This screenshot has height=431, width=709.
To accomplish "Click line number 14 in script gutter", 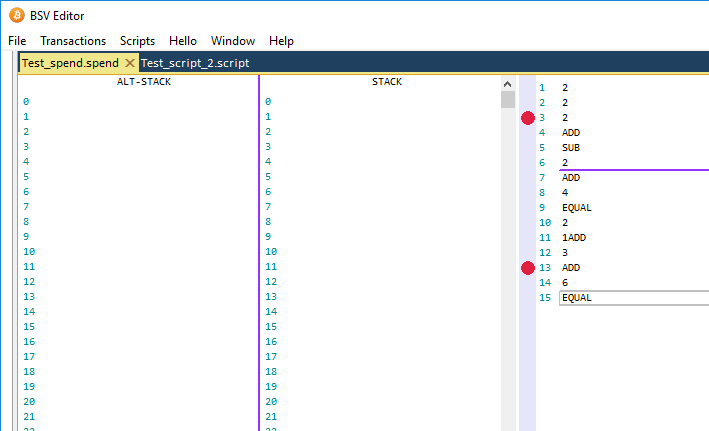I will (x=545, y=283).
